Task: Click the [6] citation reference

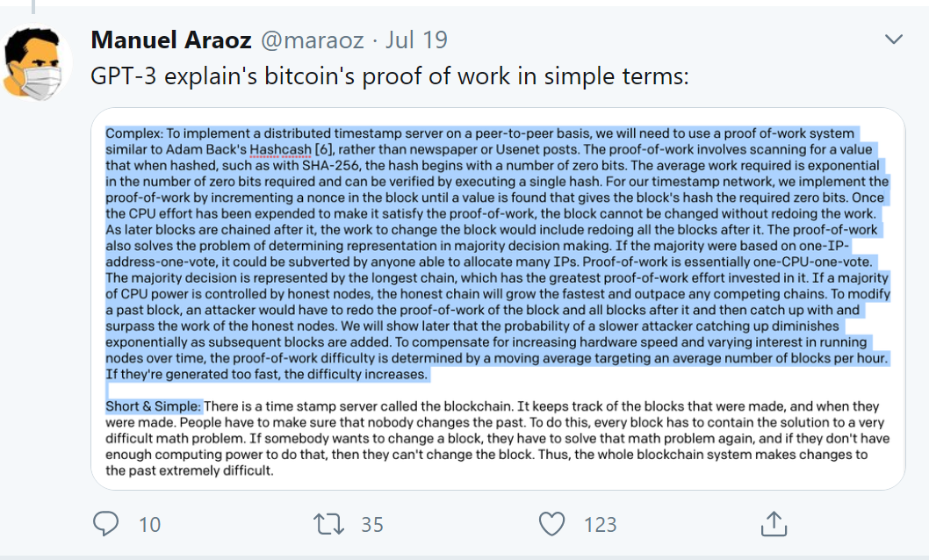Action: click(323, 149)
